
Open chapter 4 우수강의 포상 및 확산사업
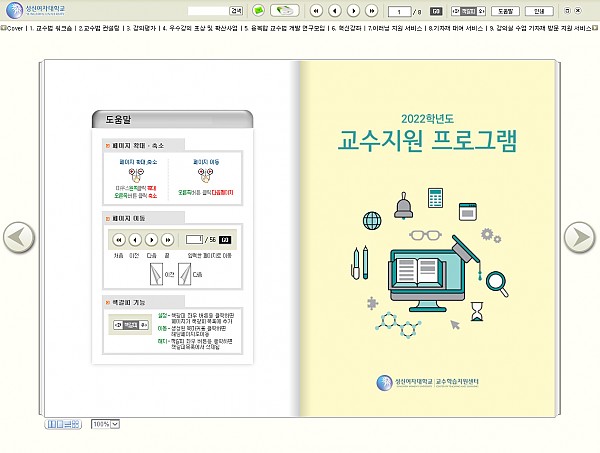200,28
